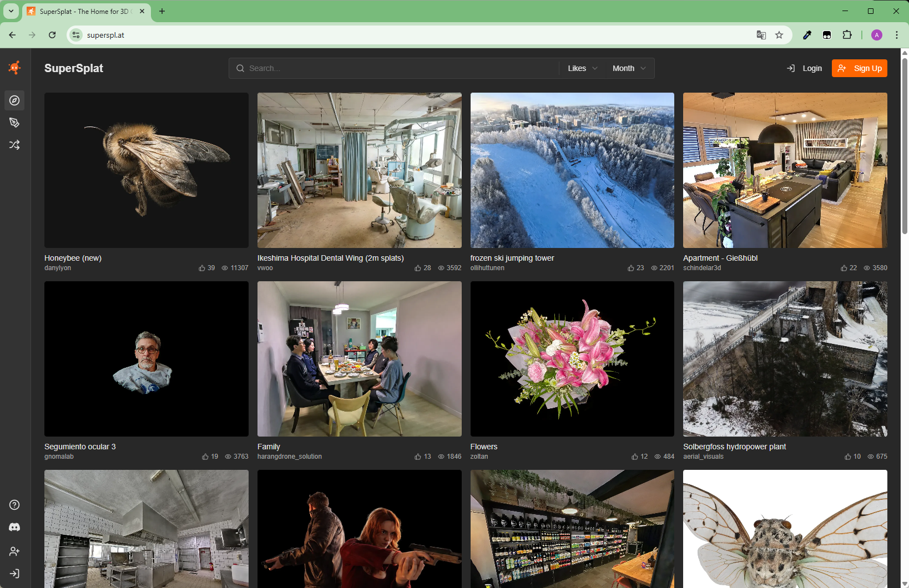Open the tab search chevron in title bar
The height and width of the screenshot is (588, 909).
pos(11,11)
